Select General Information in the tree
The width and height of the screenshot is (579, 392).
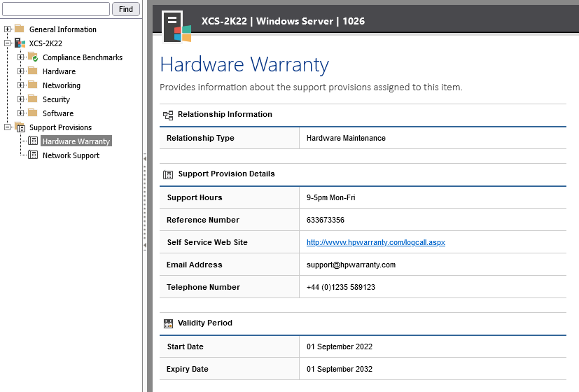tap(63, 29)
